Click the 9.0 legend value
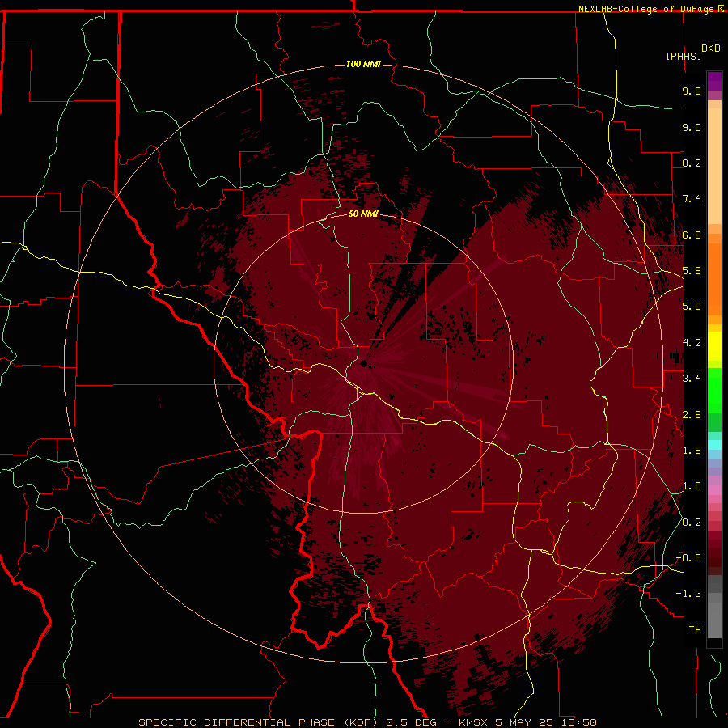This screenshot has width=728, height=728. click(692, 127)
